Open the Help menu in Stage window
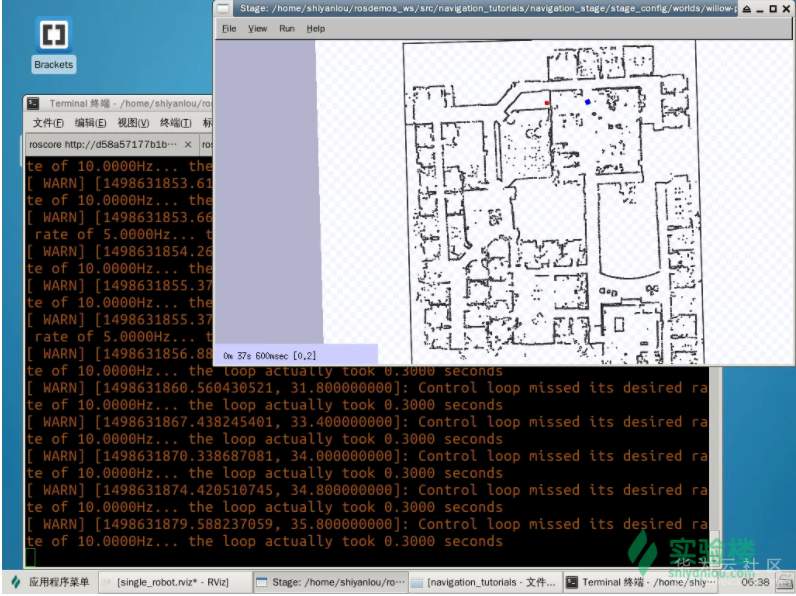The image size is (796, 596). point(315,29)
